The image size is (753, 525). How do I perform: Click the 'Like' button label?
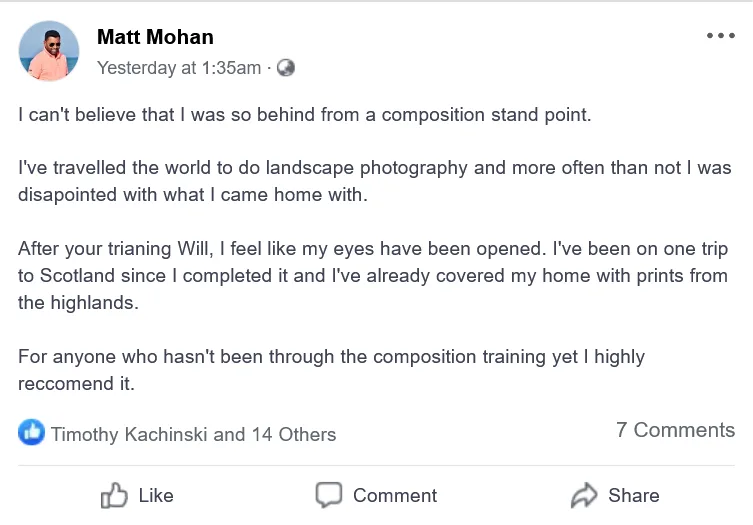click(x=156, y=495)
